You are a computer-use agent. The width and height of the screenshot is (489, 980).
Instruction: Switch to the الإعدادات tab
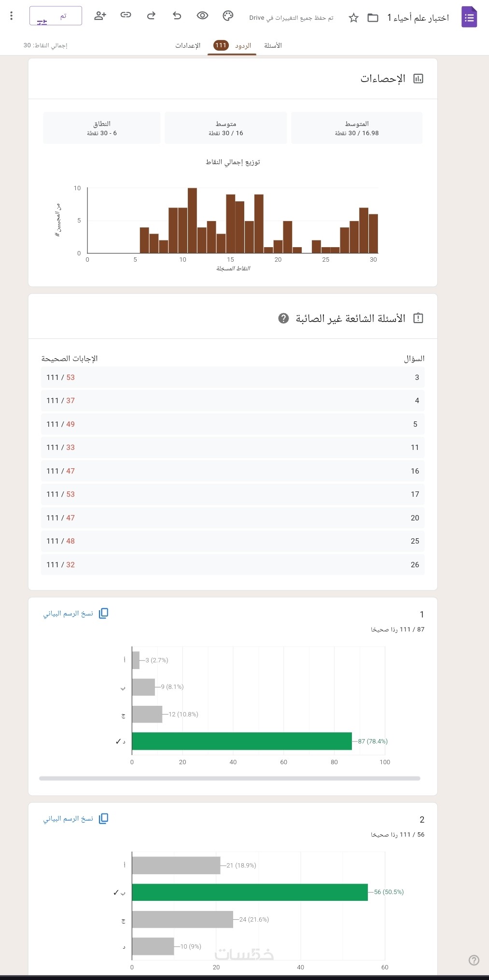point(188,45)
